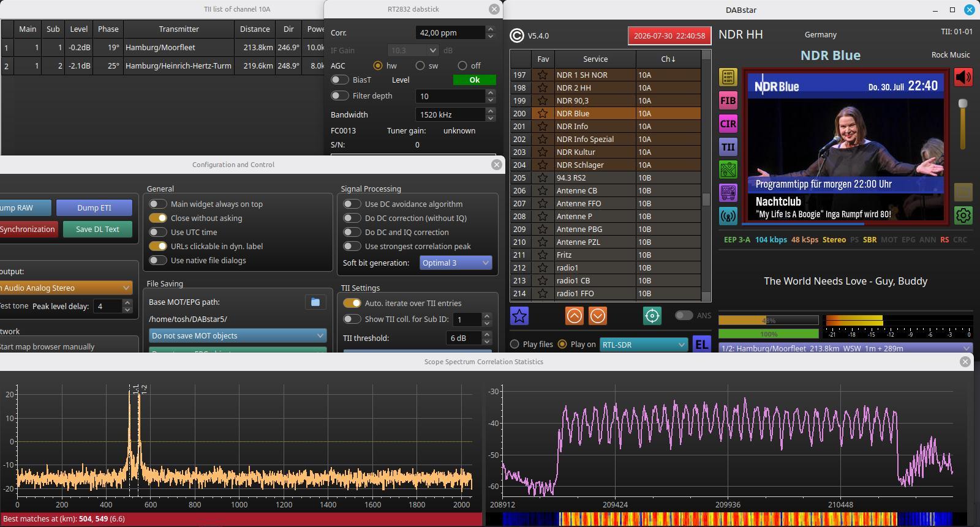Viewport: 980px width, 527px height.
Task: Click the Corr. ppm input field
Action: point(450,32)
